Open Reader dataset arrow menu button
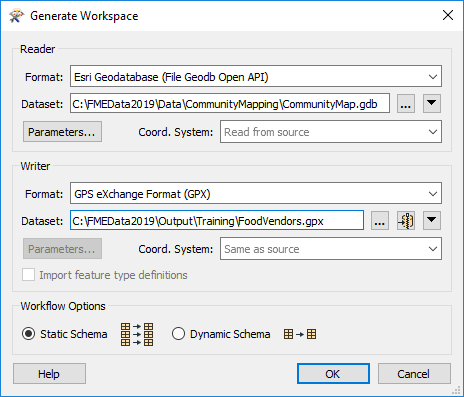 pyautogui.click(x=432, y=104)
